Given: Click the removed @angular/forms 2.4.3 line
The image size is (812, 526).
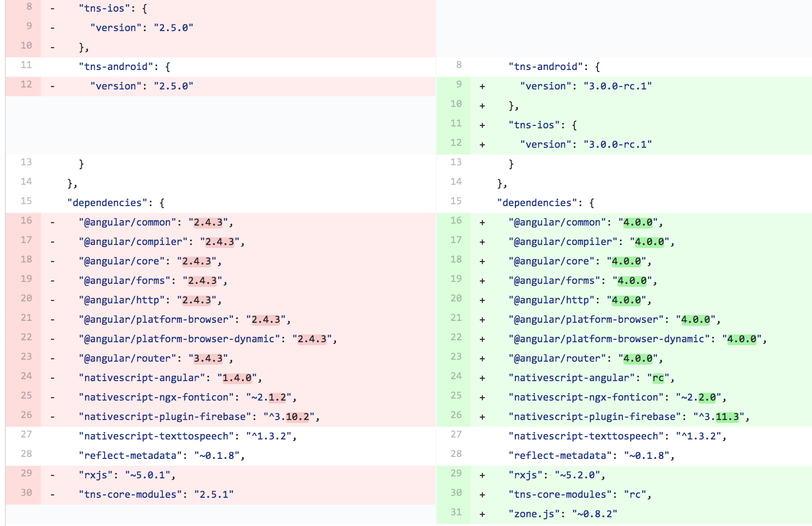Looking at the screenshot, I should pos(153,281).
